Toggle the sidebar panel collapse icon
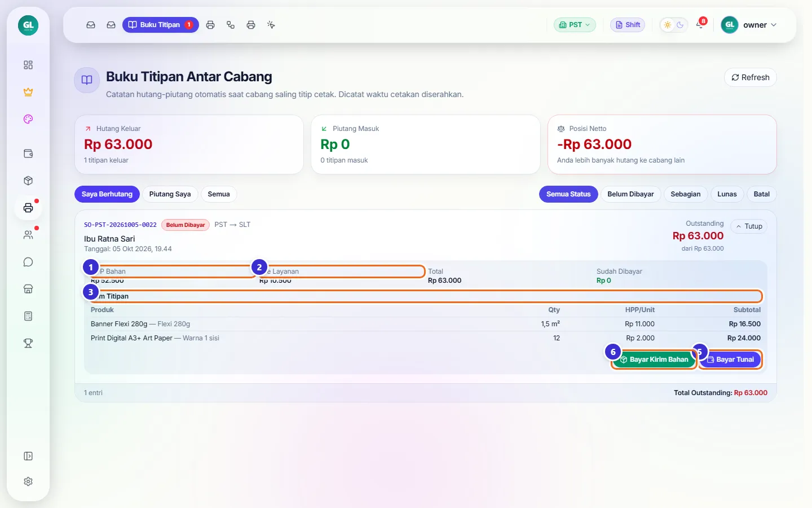812x508 pixels. [28, 456]
